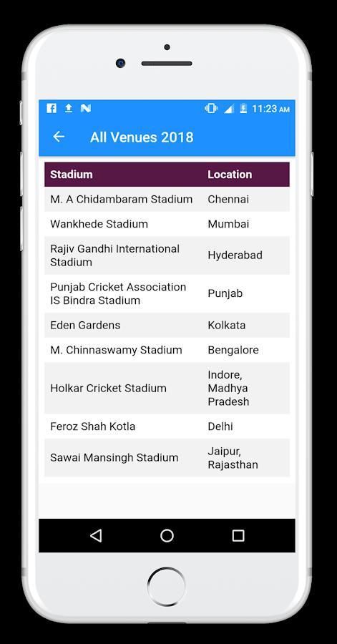Viewport: 337px width, 644px height.
Task: Select the Wankhede Stadium row
Action: click(x=167, y=224)
